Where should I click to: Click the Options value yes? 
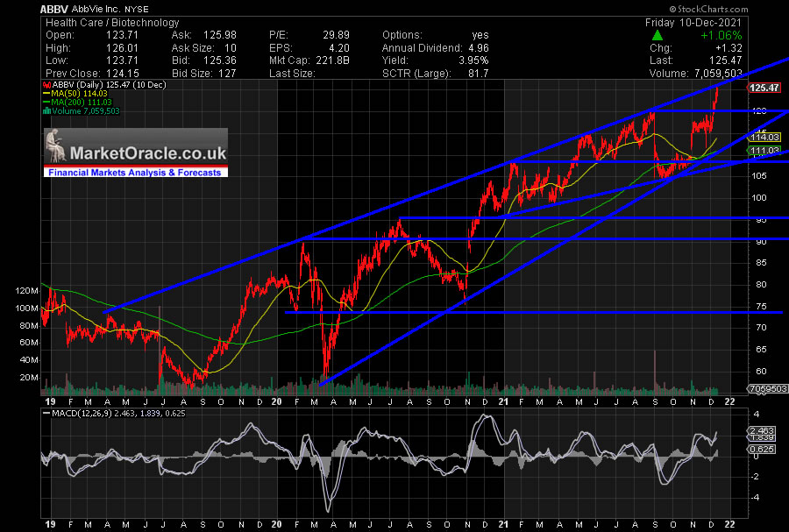pyautogui.click(x=480, y=35)
